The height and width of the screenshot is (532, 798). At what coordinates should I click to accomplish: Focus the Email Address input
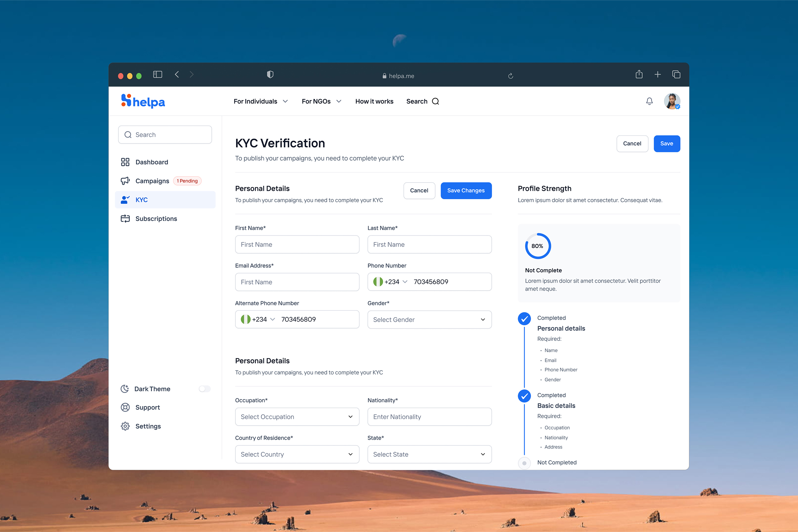(x=297, y=282)
